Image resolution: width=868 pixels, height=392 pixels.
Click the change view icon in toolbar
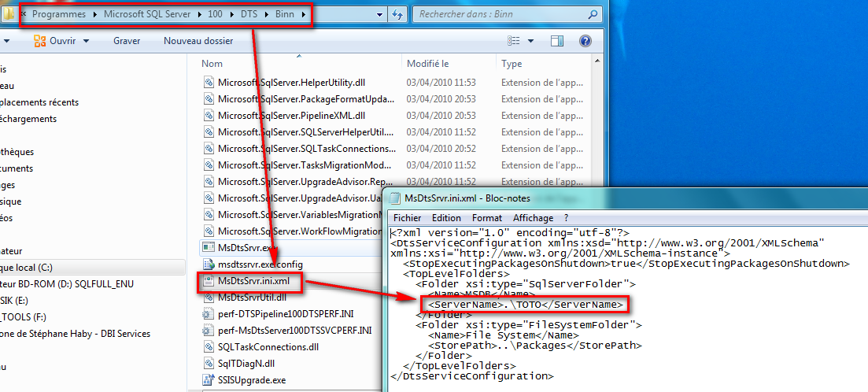(513, 41)
